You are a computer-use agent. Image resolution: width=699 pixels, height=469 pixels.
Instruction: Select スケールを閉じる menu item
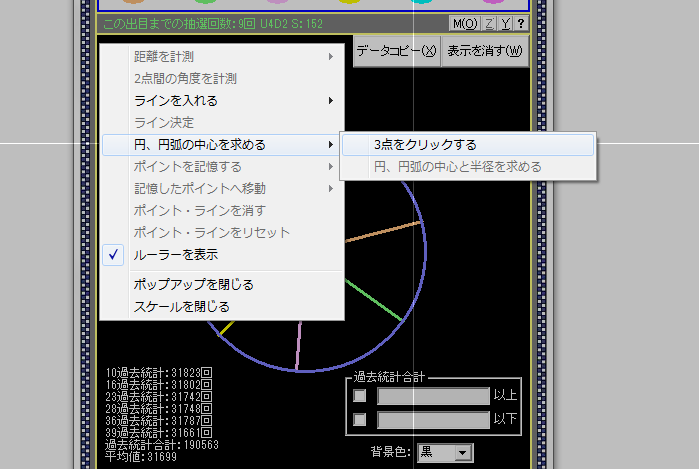click(x=223, y=307)
